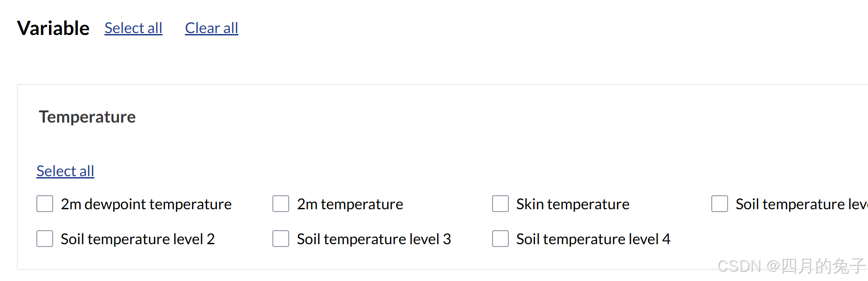Click the 'Soil temperature level 3' label text

tap(374, 239)
